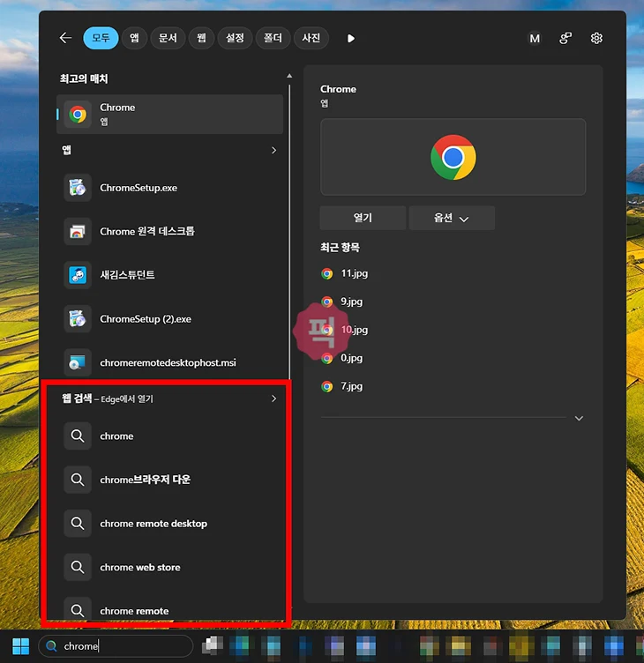Switch to the 폴더 filter tab

tap(273, 38)
